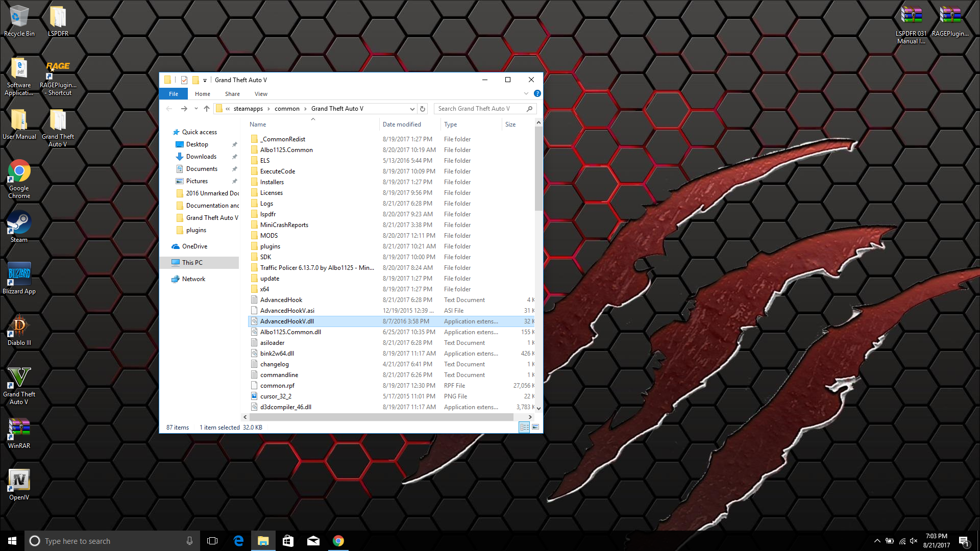Open address bar history dropdown

(412, 109)
